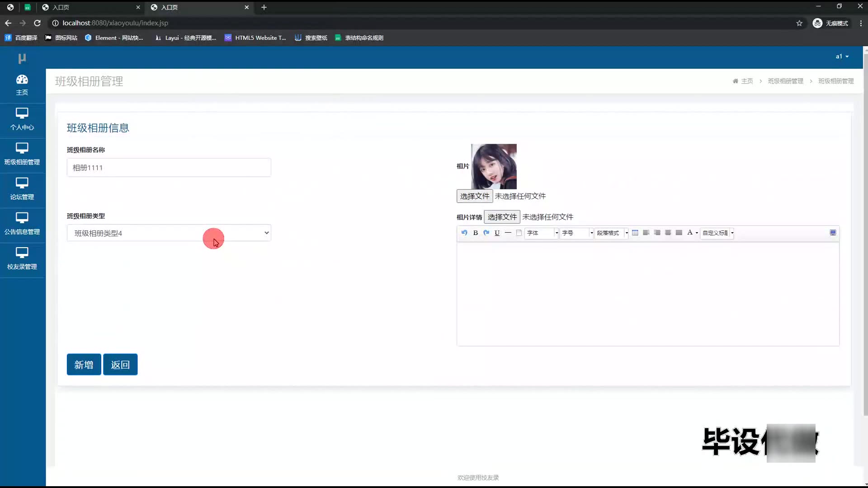The image size is (868, 488).
Task: Open the 班级相册类型 dropdown
Action: pyautogui.click(x=169, y=233)
